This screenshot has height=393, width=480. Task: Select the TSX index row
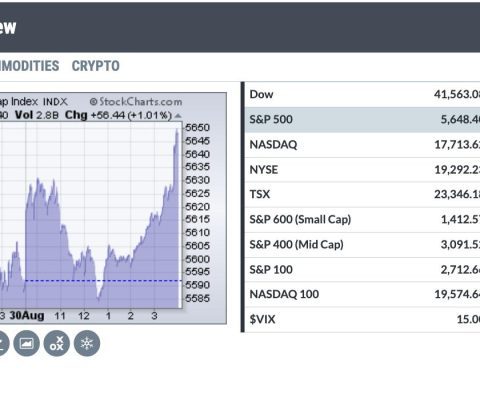coord(362,194)
